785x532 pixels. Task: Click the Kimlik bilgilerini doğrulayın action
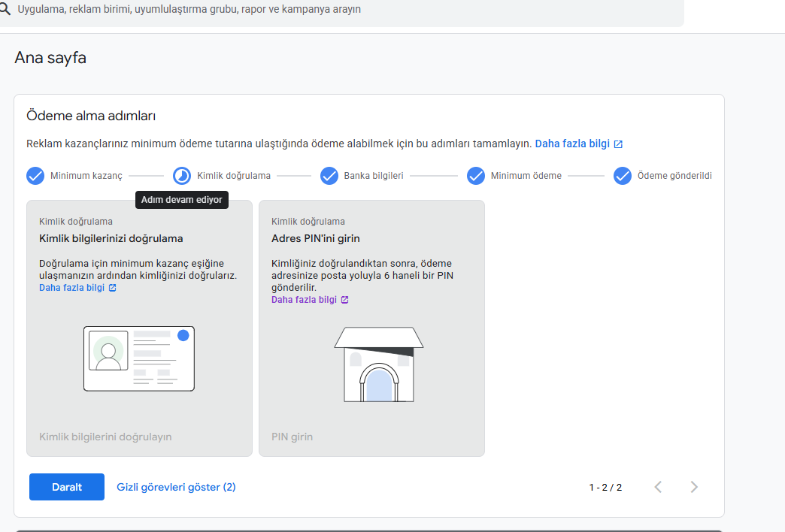[x=105, y=437]
